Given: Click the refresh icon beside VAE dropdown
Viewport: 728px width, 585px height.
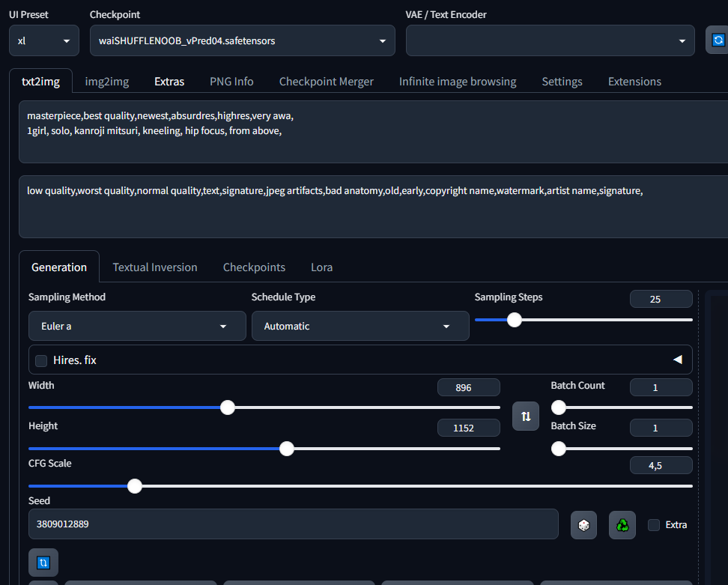Looking at the screenshot, I should tap(718, 40).
